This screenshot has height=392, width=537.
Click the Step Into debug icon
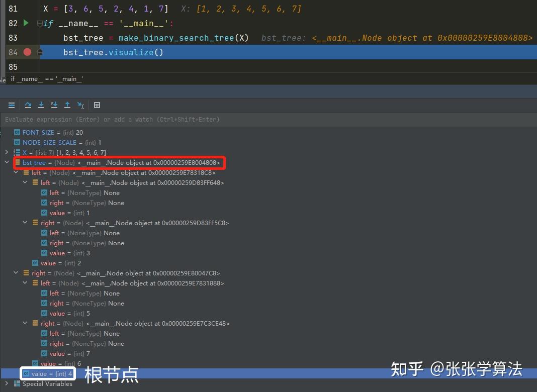point(41,105)
